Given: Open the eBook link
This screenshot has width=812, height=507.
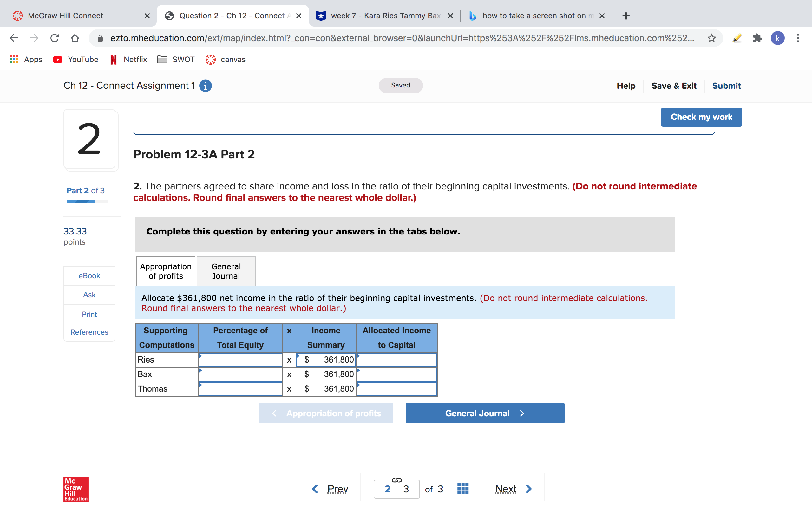Looking at the screenshot, I should coord(89,276).
